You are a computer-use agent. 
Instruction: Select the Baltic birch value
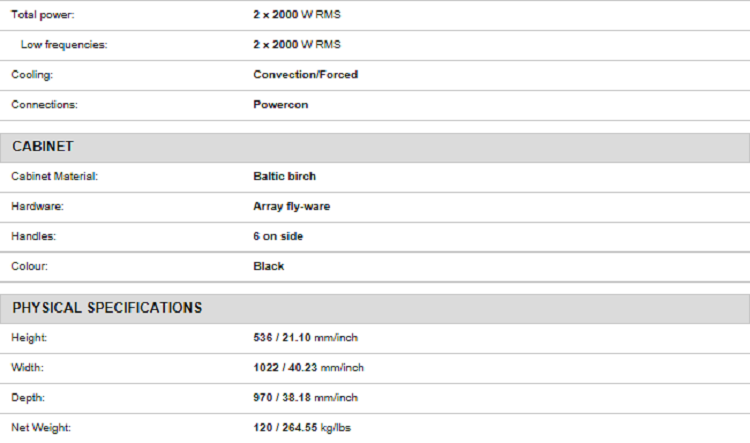tap(285, 176)
